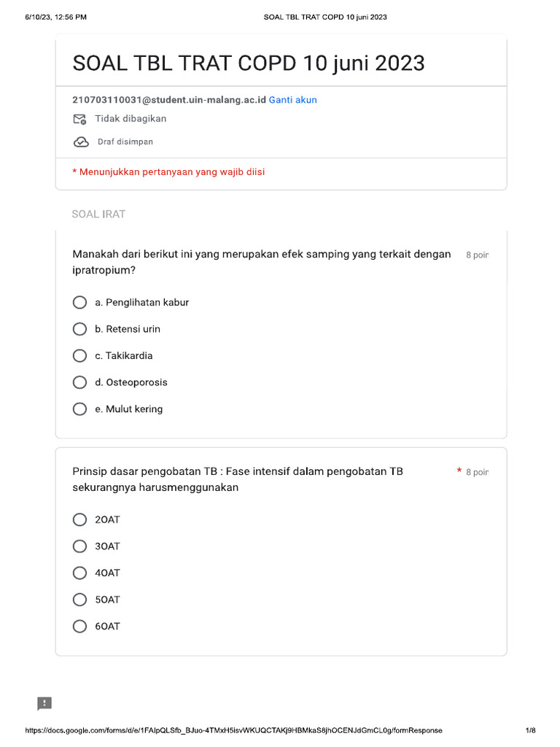560x747 pixels.
Task: Click the Draf disimpan status text
Action: point(125,142)
